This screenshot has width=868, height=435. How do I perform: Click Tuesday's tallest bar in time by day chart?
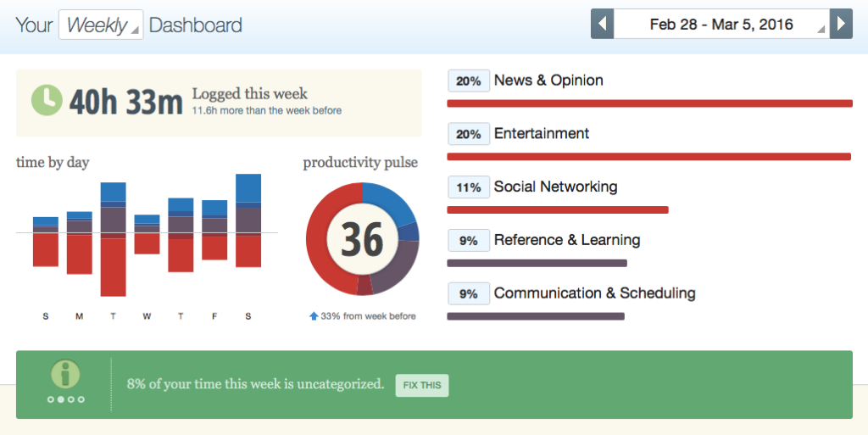click(113, 239)
